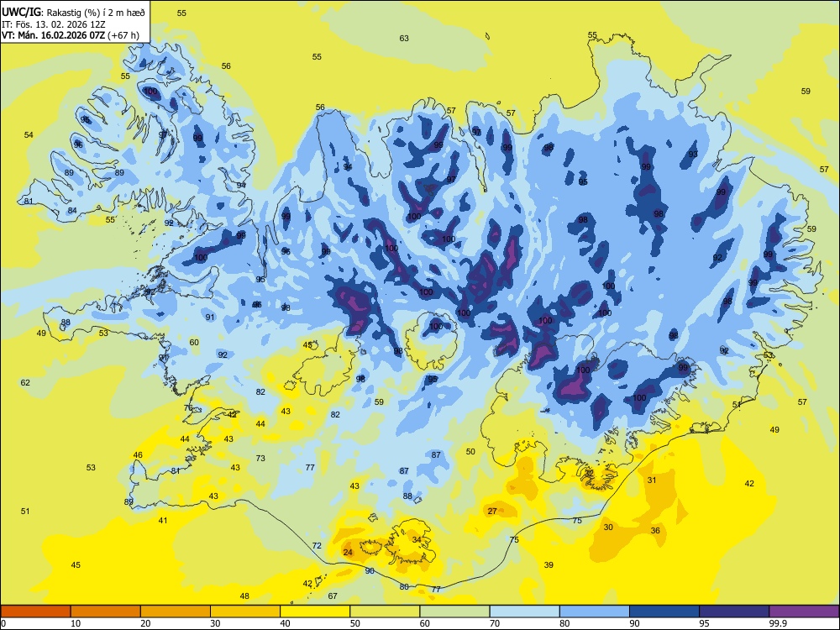Select the map value '54' in the northwest sea

[29, 134]
